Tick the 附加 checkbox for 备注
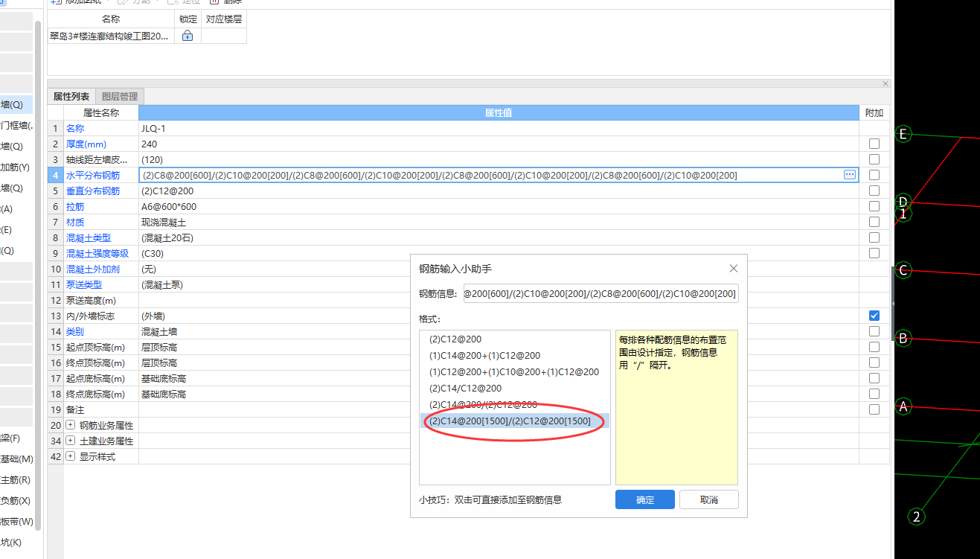 (x=874, y=409)
